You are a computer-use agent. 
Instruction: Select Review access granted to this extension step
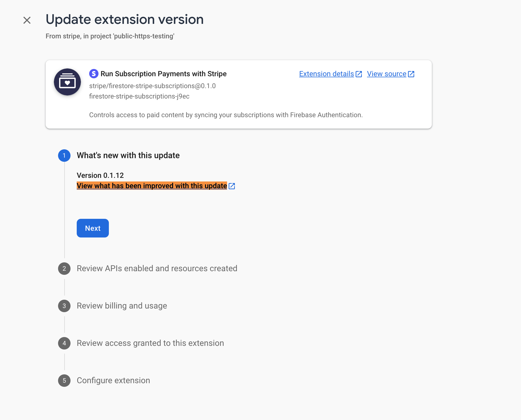coord(150,343)
